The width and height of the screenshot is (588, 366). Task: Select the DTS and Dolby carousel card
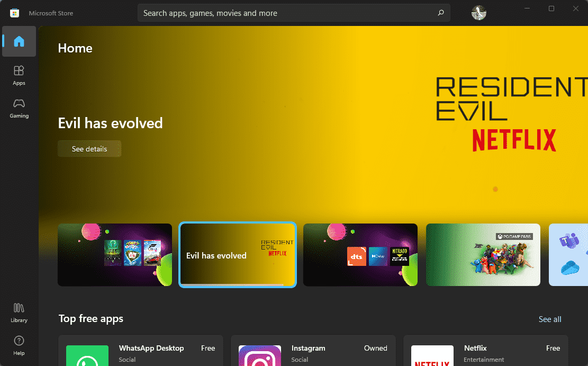[x=360, y=255]
